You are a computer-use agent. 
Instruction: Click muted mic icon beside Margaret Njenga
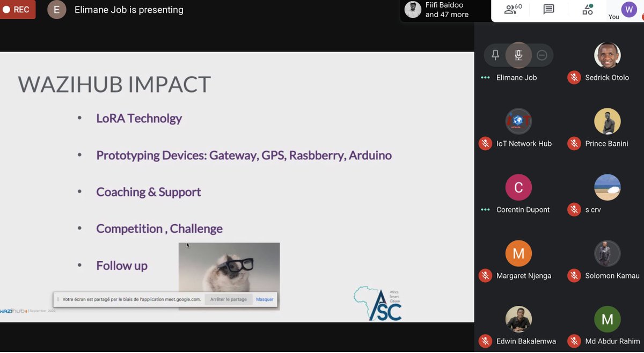(x=485, y=276)
